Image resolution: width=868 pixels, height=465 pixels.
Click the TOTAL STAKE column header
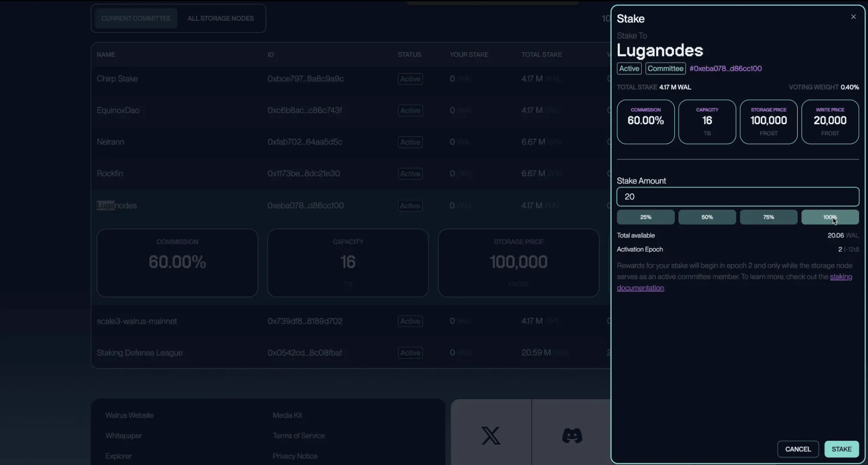(x=541, y=55)
